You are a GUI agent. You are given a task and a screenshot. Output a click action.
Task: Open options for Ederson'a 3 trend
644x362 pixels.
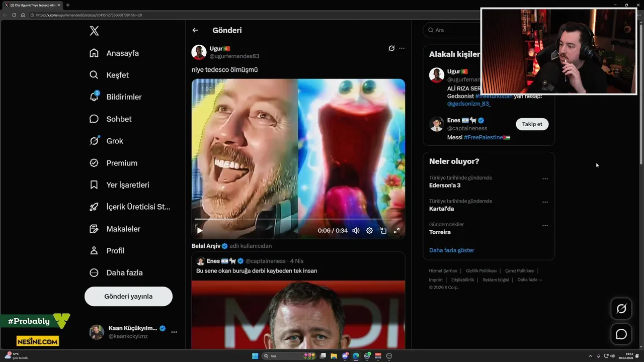(x=545, y=178)
